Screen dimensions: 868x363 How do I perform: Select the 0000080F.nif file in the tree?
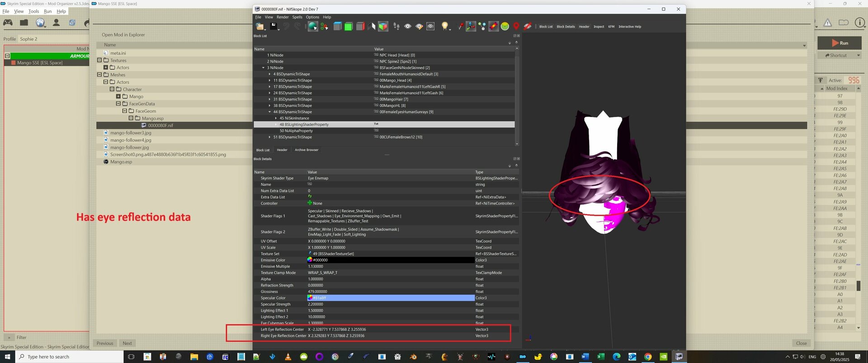tap(160, 126)
